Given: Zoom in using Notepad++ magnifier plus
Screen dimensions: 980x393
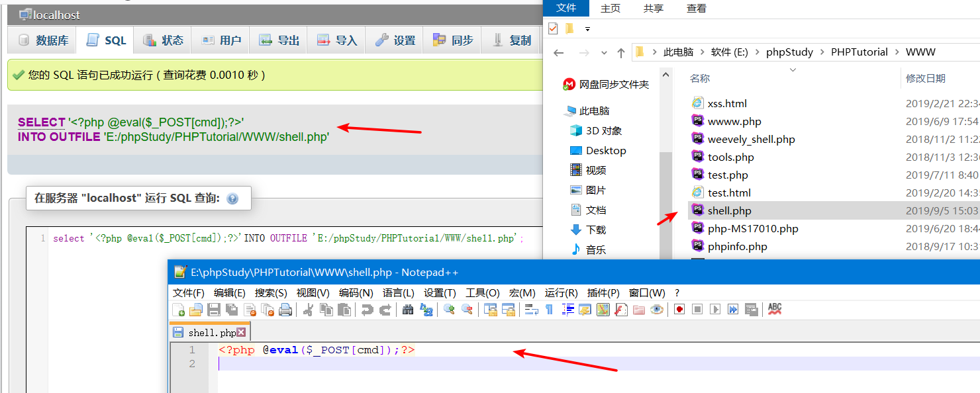Looking at the screenshot, I should [449, 310].
